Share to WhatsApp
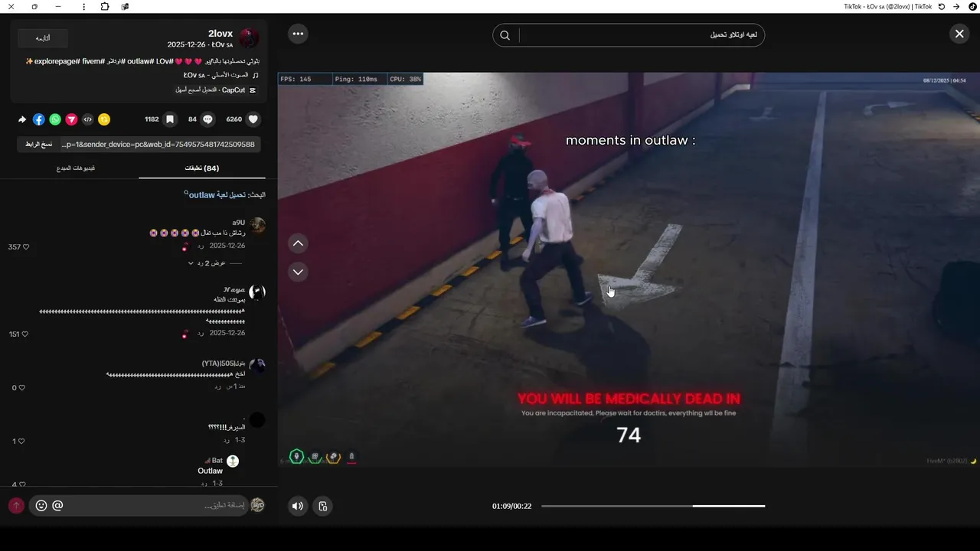Image resolution: width=980 pixels, height=551 pixels. pos(55,119)
